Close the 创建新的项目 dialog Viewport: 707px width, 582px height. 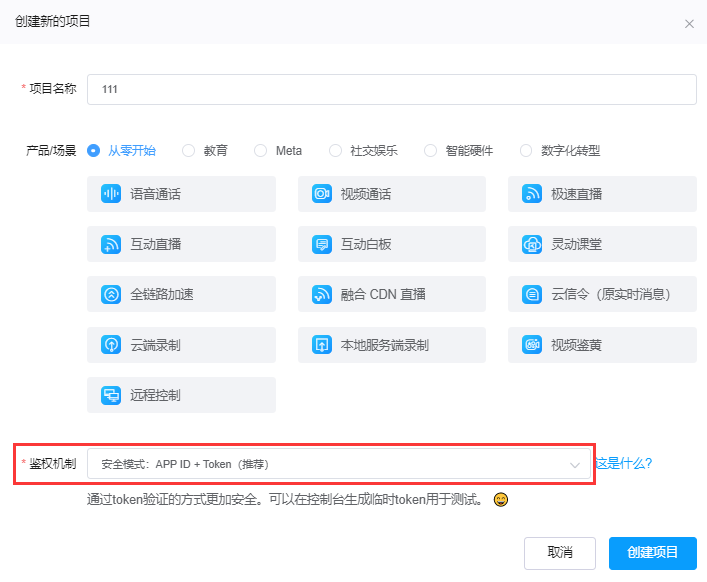(689, 23)
